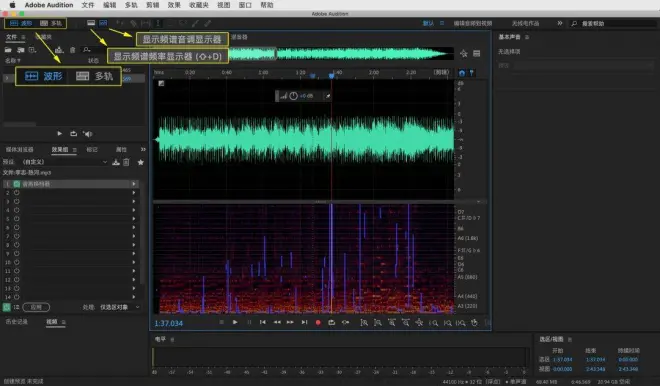
Task: Open effect menu arrow for slot 13
Action: coord(134,288)
